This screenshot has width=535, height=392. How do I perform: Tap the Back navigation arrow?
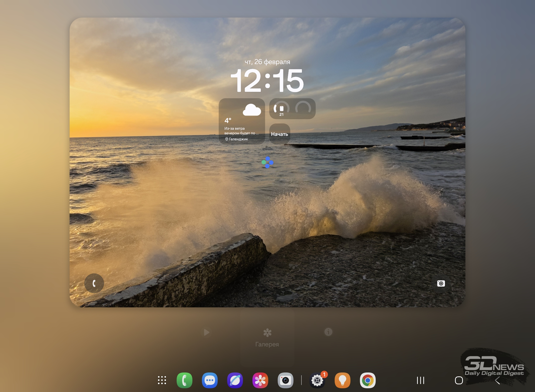coord(497,381)
